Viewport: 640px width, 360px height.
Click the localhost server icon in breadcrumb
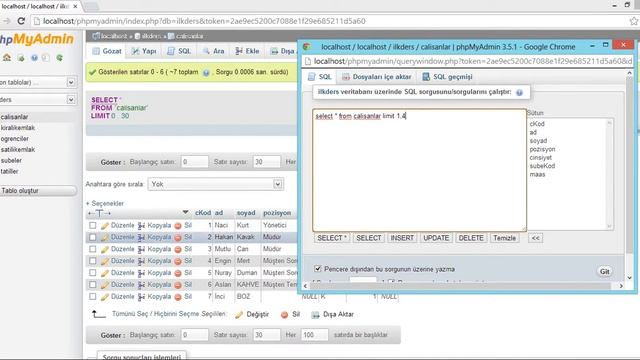pyautogui.click(x=96, y=36)
